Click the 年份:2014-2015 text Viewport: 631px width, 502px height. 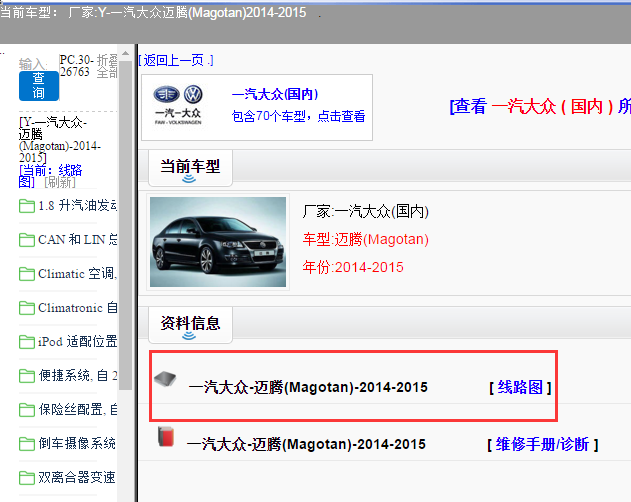pos(353,267)
